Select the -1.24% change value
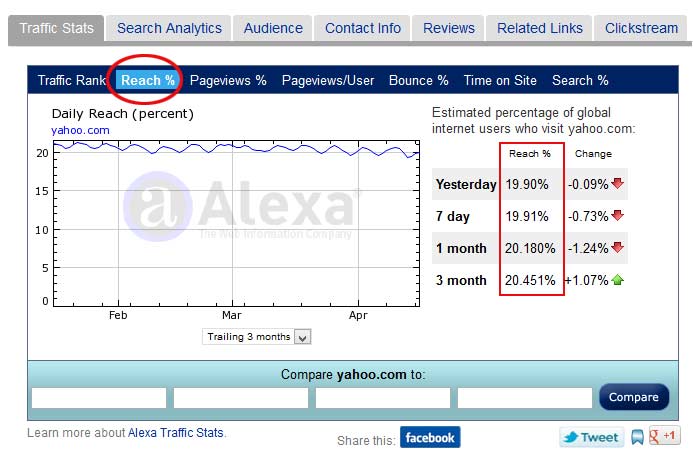693x457 pixels. coord(588,248)
